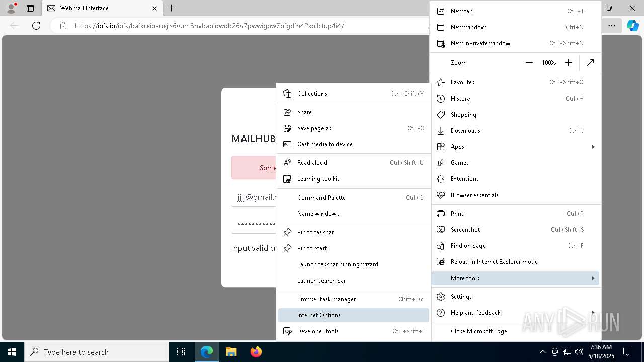The width and height of the screenshot is (644, 362).
Task: Open the Copilot sidebar icon
Action: tap(632, 26)
